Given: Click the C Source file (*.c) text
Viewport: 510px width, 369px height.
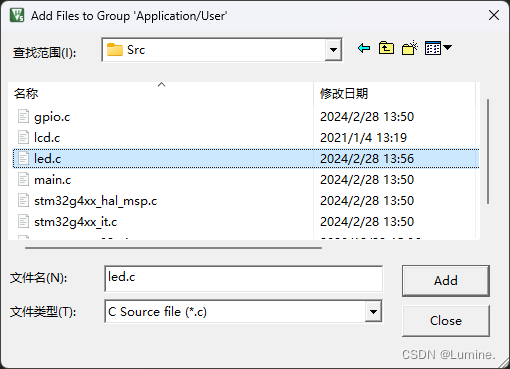Looking at the screenshot, I should click(x=157, y=312).
